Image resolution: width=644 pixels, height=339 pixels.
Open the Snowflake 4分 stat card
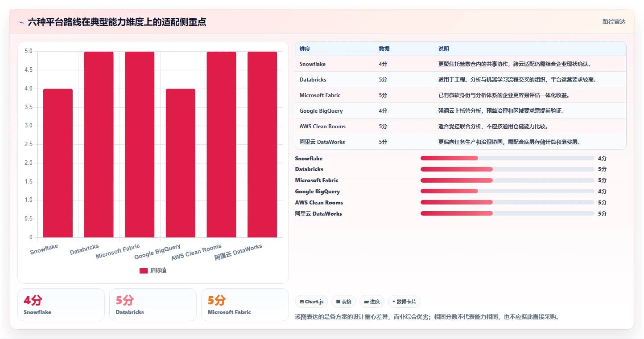61,305
